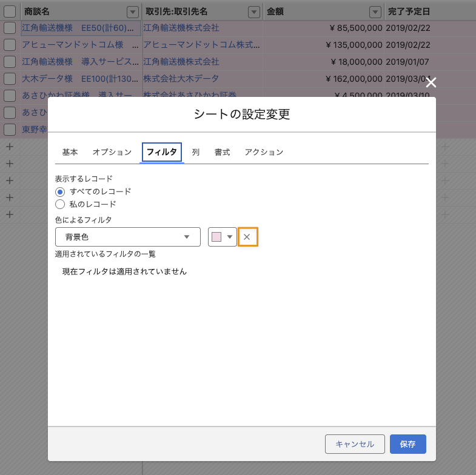Image resolution: width=476 pixels, height=475 pixels.
Task: Switch to the オプション tab
Action: coord(112,153)
